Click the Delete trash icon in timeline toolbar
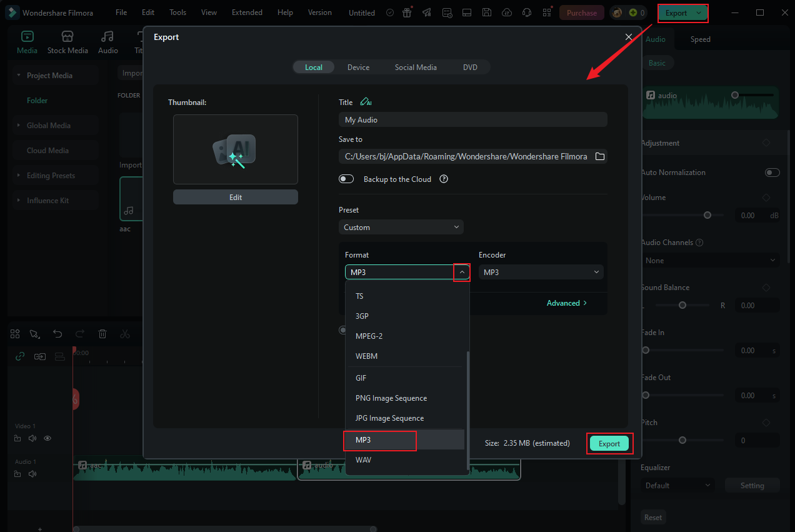Viewport: 795px width, 532px height. [x=102, y=334]
